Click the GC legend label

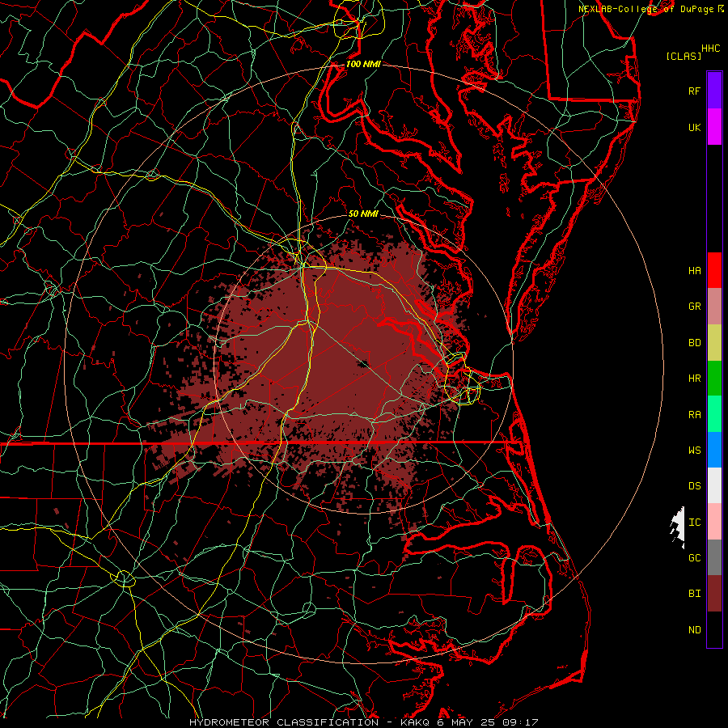pos(694,557)
